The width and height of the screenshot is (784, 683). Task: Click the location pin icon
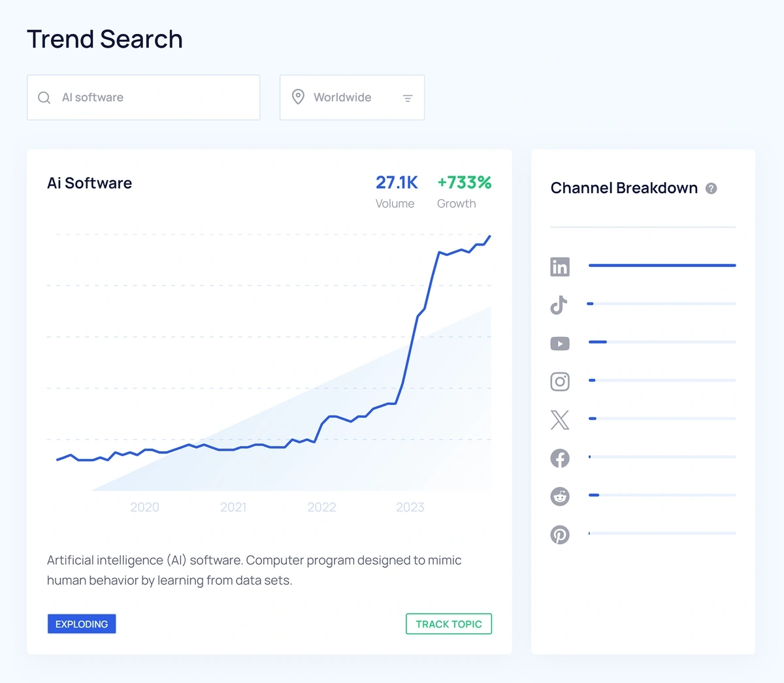(x=298, y=97)
